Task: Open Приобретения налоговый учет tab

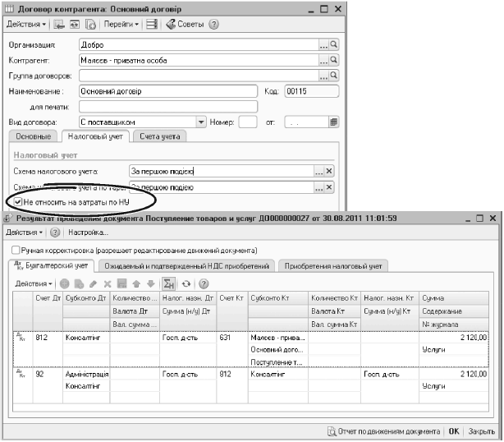Action: click(332, 265)
